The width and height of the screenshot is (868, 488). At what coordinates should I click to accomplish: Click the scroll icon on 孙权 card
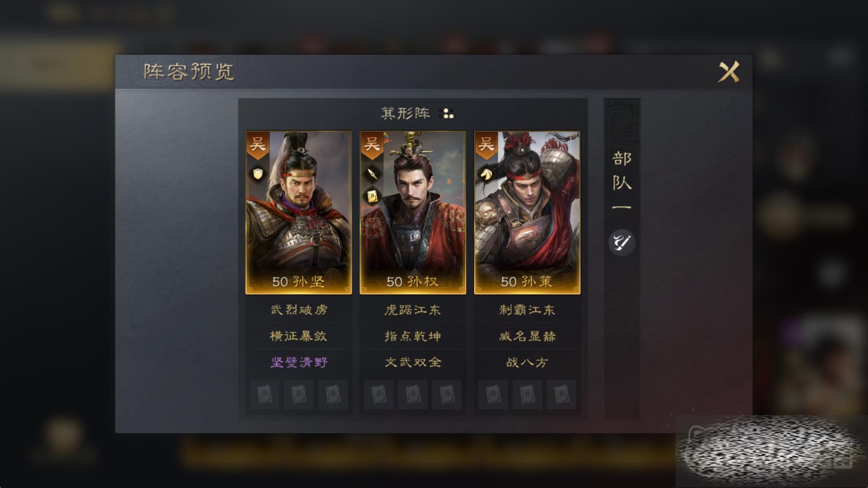372,197
